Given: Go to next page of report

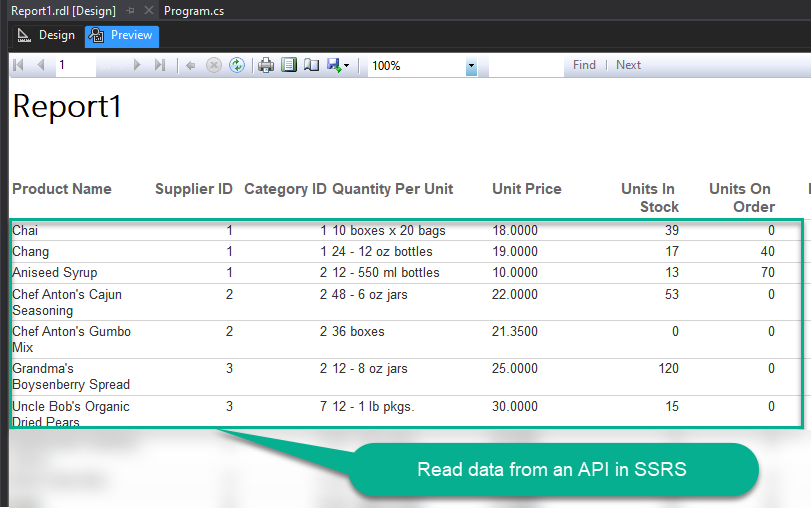Looking at the screenshot, I should click(x=137, y=65).
